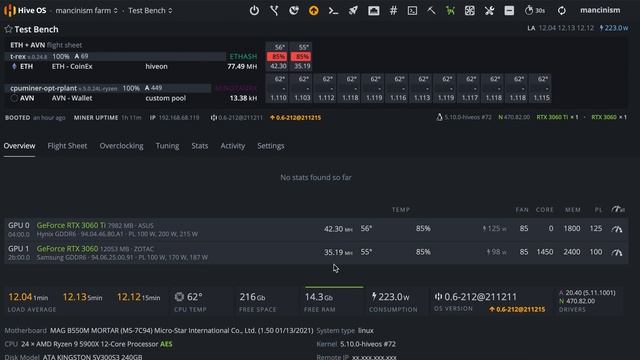Click the 13.38 kH AVN hashrate
Screen dimensions: 640x360
tap(243, 98)
